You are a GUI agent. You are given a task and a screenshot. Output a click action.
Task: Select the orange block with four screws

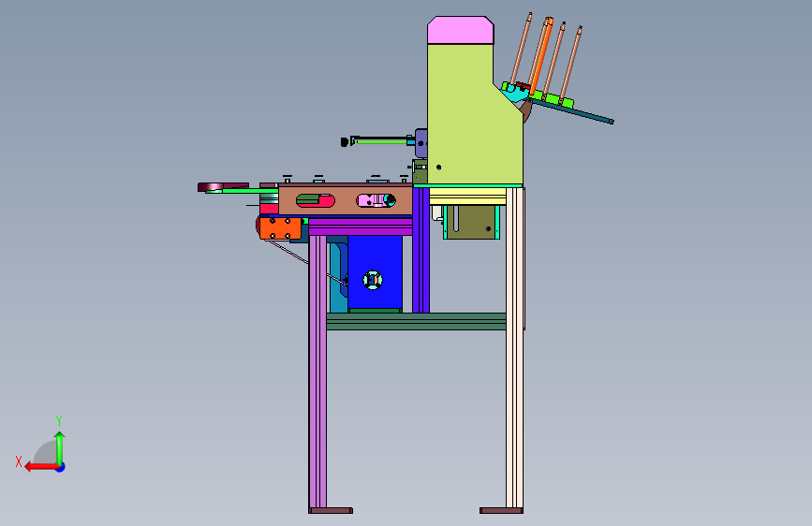[x=280, y=228]
